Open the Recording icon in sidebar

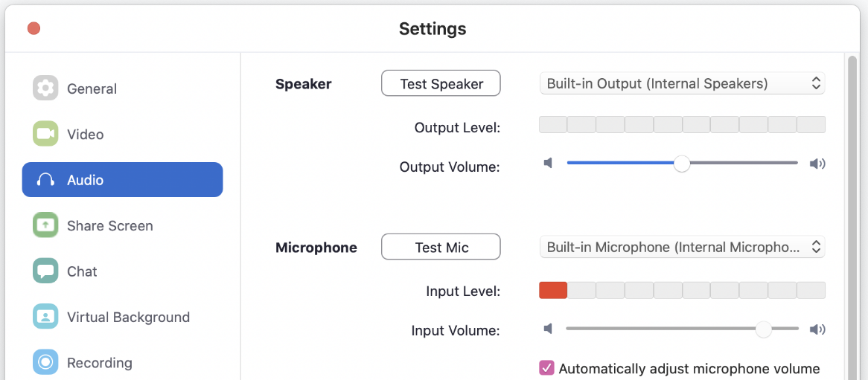pyautogui.click(x=45, y=362)
